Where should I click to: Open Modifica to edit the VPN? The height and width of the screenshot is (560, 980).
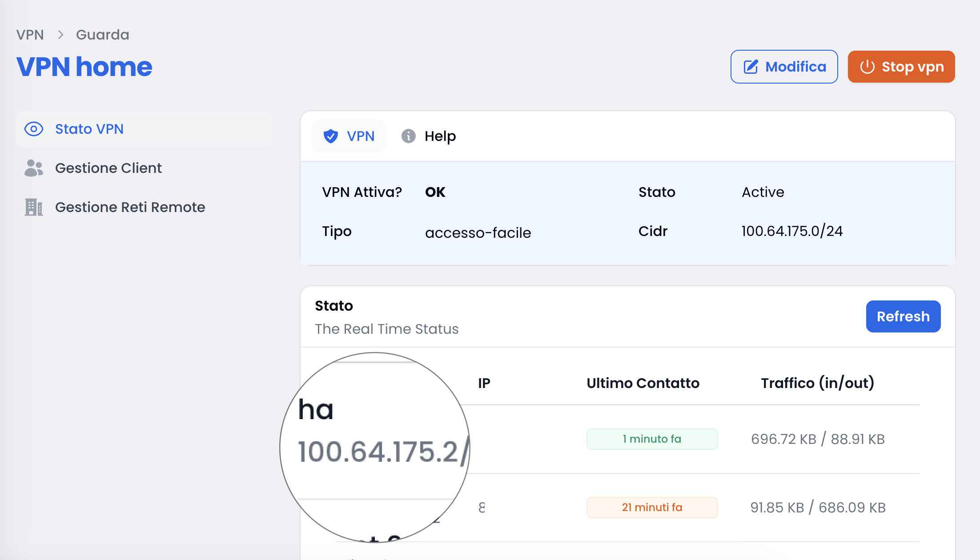coord(784,67)
